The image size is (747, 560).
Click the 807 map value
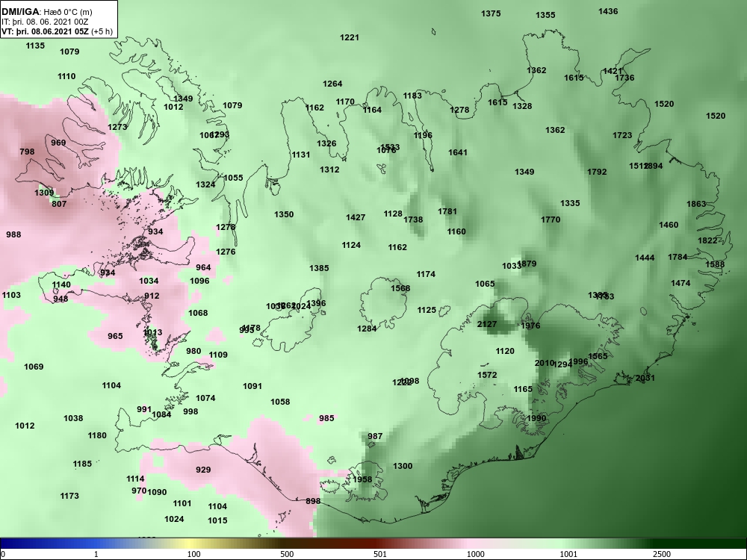point(59,205)
